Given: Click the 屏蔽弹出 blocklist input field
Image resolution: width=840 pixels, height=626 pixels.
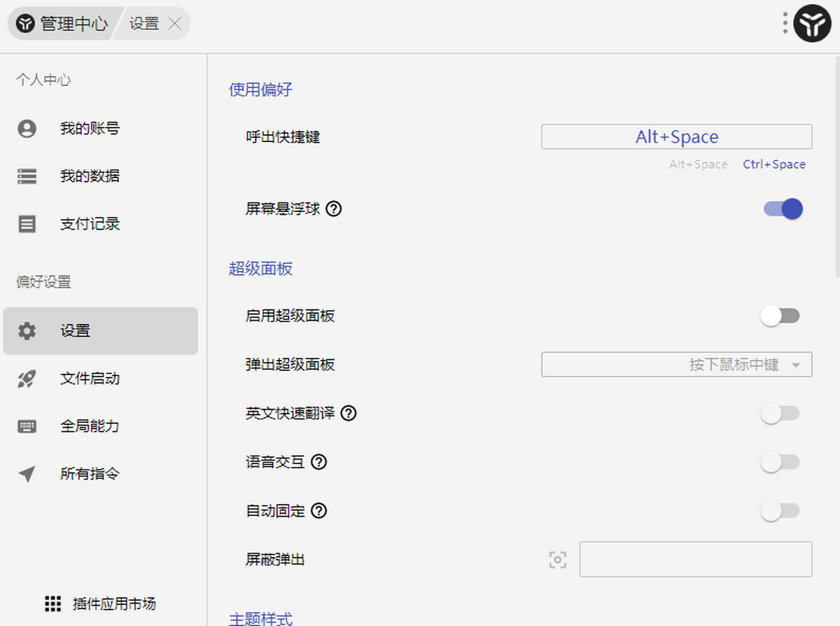Looking at the screenshot, I should [696, 559].
